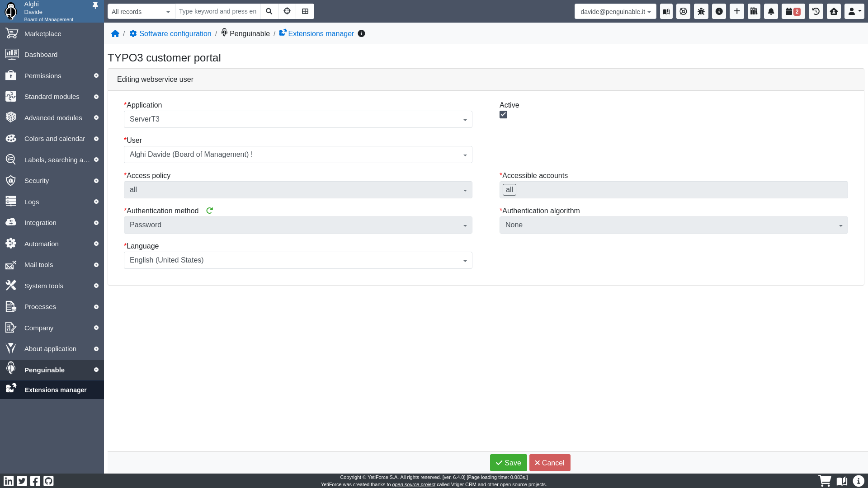Image resolution: width=868 pixels, height=488 pixels.
Task: Open the Application dropdown showing ServerT3
Action: (298, 119)
